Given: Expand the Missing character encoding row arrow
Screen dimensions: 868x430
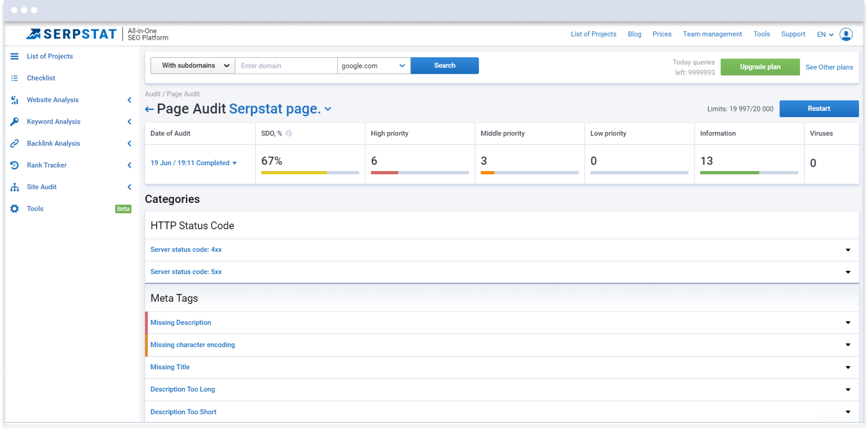Looking at the screenshot, I should pos(848,345).
